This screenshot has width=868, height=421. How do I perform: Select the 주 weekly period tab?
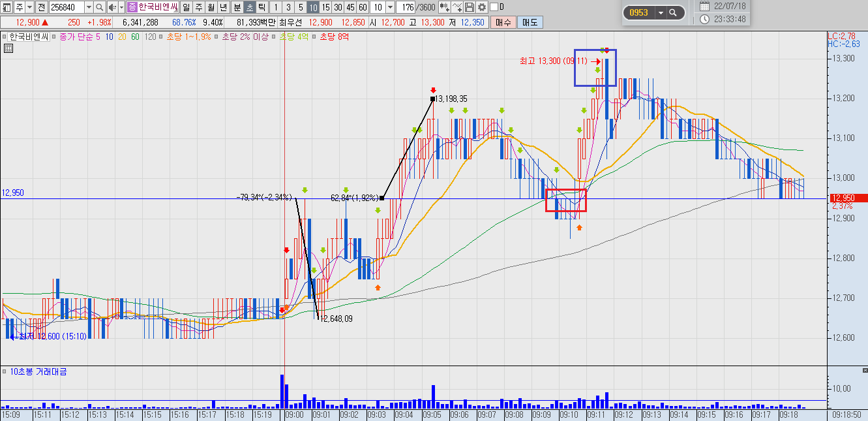(x=199, y=7)
